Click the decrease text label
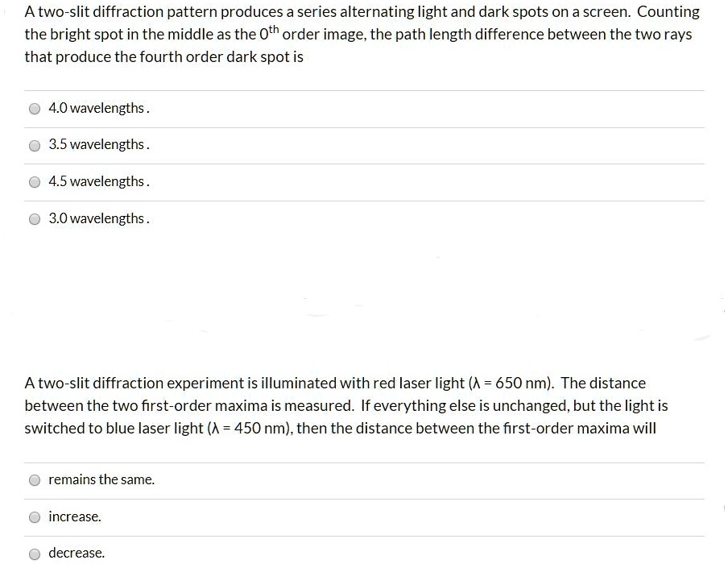Viewport: 728px width, 564px height. [77, 553]
